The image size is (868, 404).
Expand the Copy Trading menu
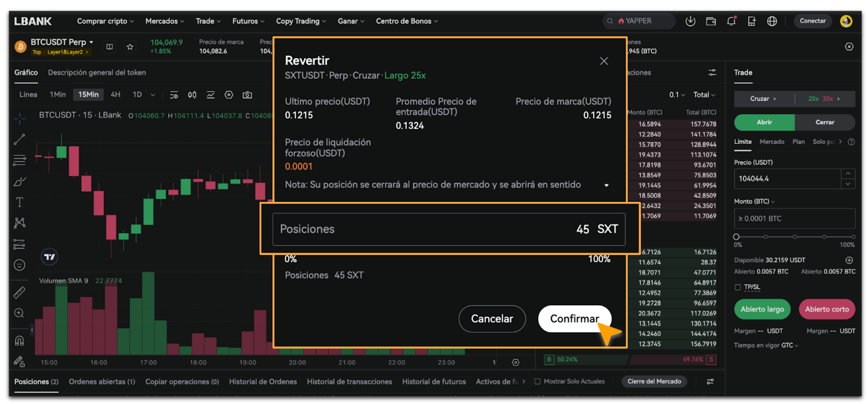click(x=301, y=21)
